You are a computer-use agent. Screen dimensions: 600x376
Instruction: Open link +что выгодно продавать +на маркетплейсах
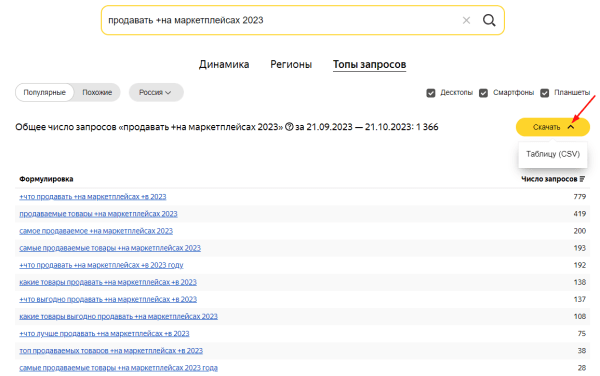click(108, 299)
